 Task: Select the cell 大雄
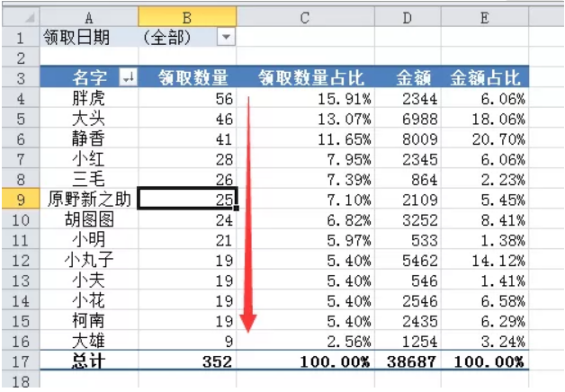click(89, 341)
